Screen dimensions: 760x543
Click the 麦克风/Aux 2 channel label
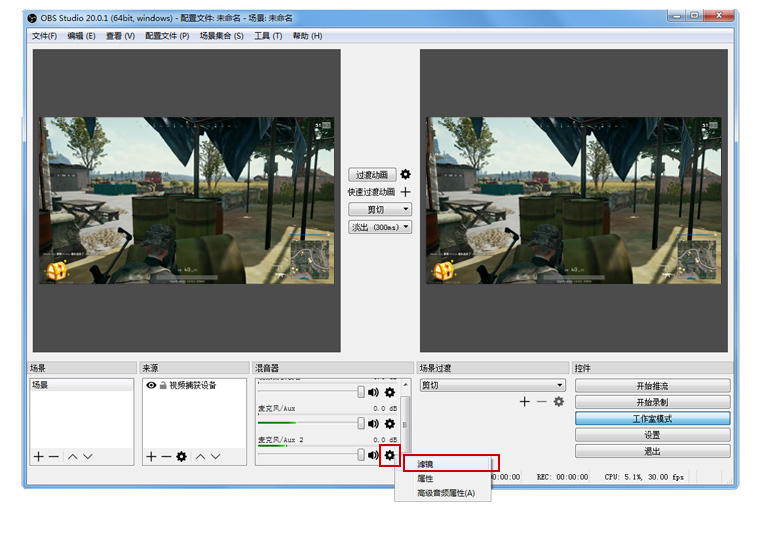coord(281,440)
